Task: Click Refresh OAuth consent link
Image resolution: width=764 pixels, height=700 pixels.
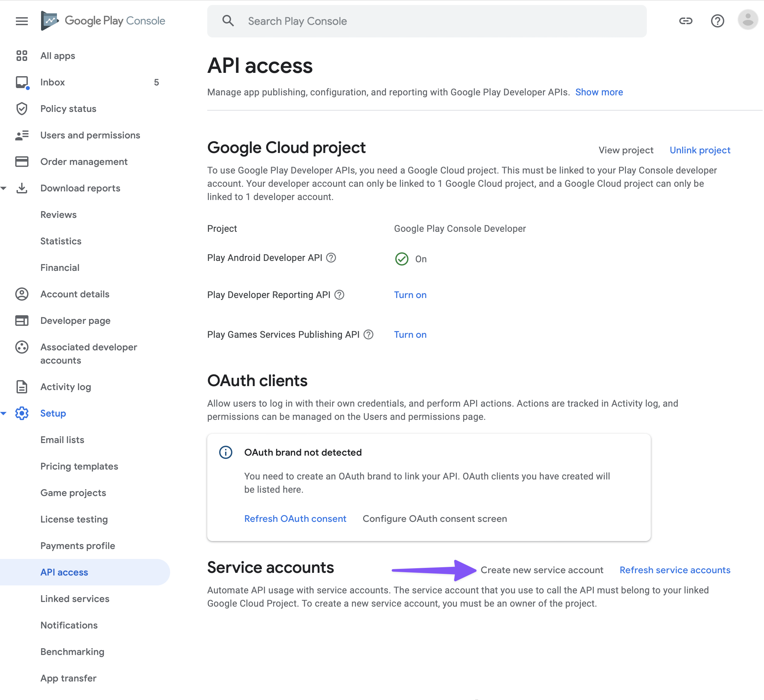Action: [x=295, y=519]
